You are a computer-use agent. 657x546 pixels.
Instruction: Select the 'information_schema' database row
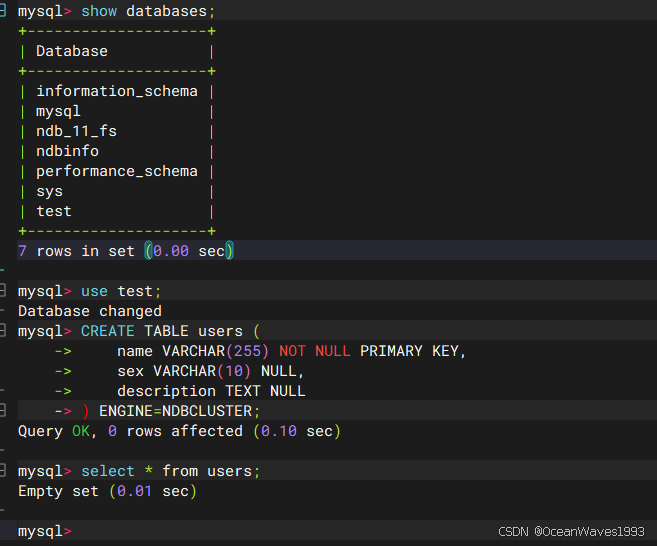coord(116,91)
